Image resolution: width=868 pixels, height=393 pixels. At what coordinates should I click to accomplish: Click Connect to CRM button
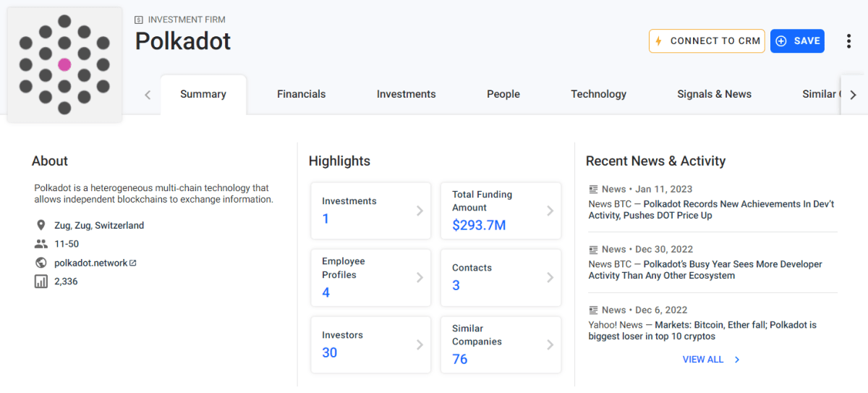[x=707, y=41]
